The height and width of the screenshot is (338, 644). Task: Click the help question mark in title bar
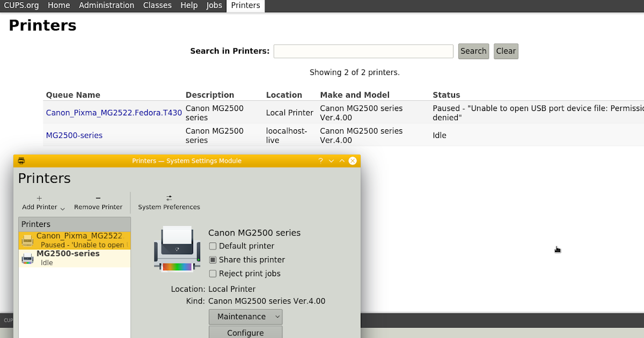(x=320, y=160)
